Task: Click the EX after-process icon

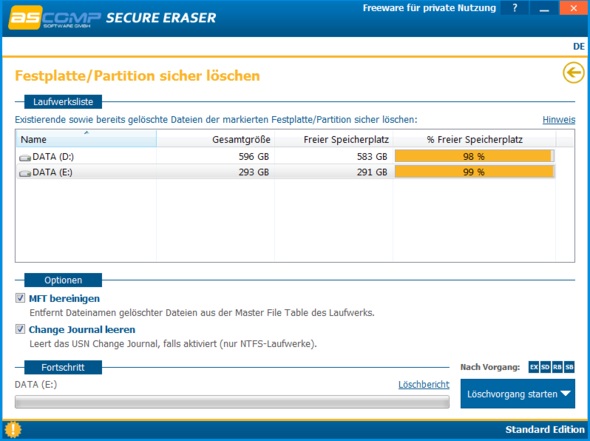Action: [534, 367]
